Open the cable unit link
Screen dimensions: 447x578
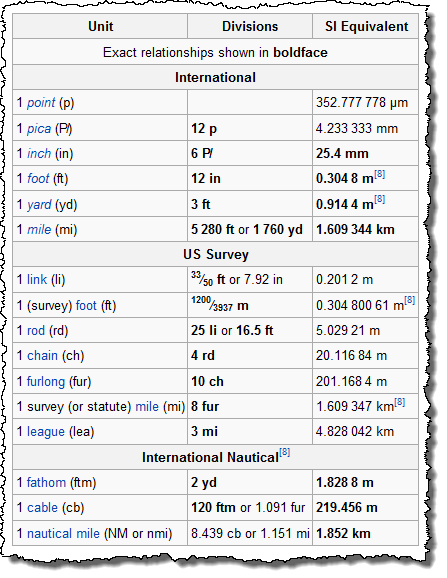point(42,508)
